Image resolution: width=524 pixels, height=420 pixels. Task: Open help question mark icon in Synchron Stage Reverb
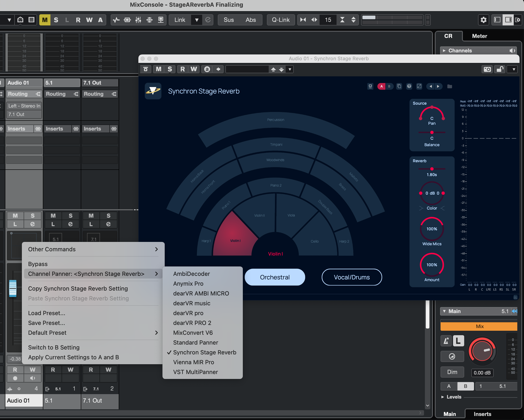[409, 86]
